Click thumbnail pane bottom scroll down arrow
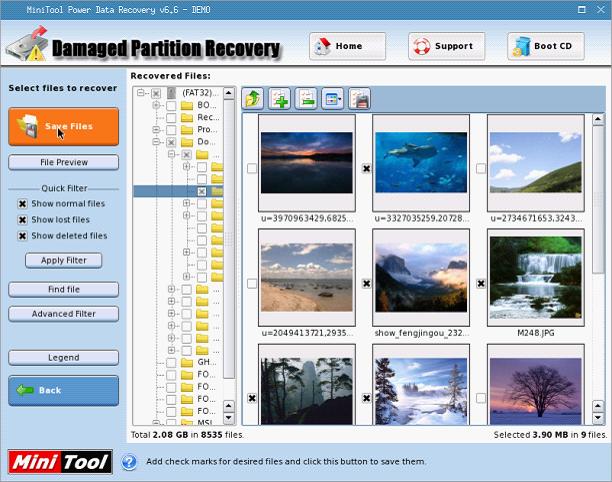The image size is (612, 482). pyautogui.click(x=598, y=418)
